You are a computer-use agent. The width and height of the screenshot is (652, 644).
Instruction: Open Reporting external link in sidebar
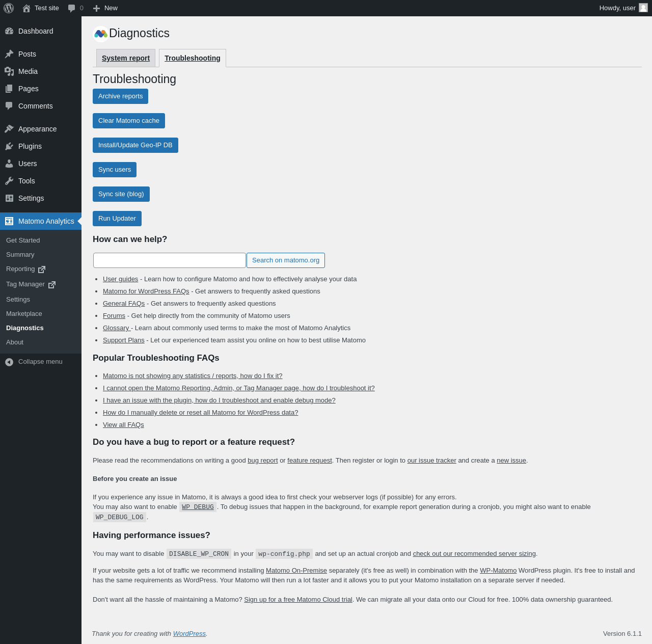25,269
